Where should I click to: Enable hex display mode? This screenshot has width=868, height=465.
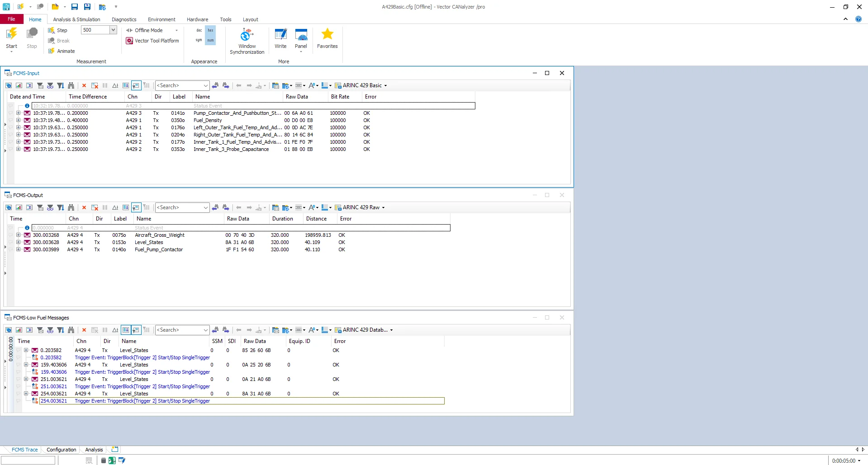210,30
